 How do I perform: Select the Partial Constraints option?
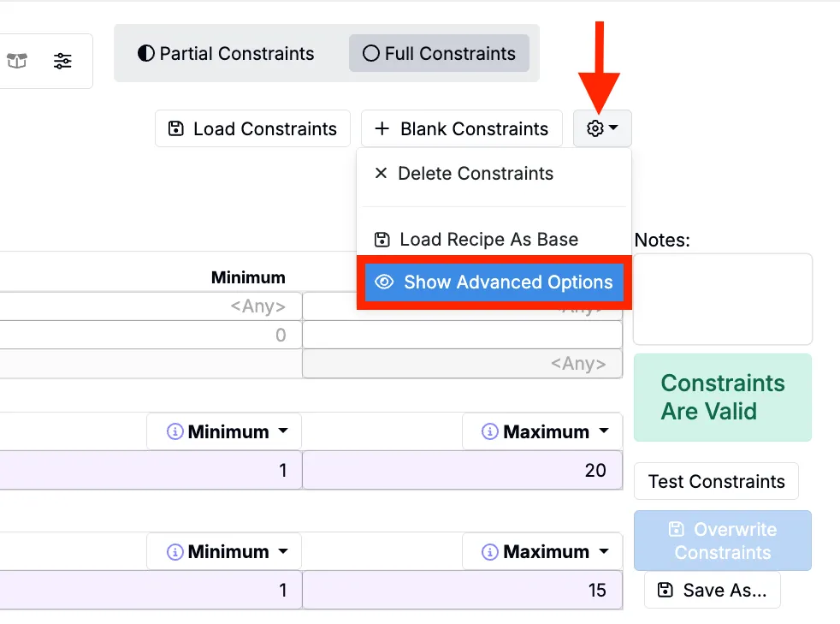point(226,54)
